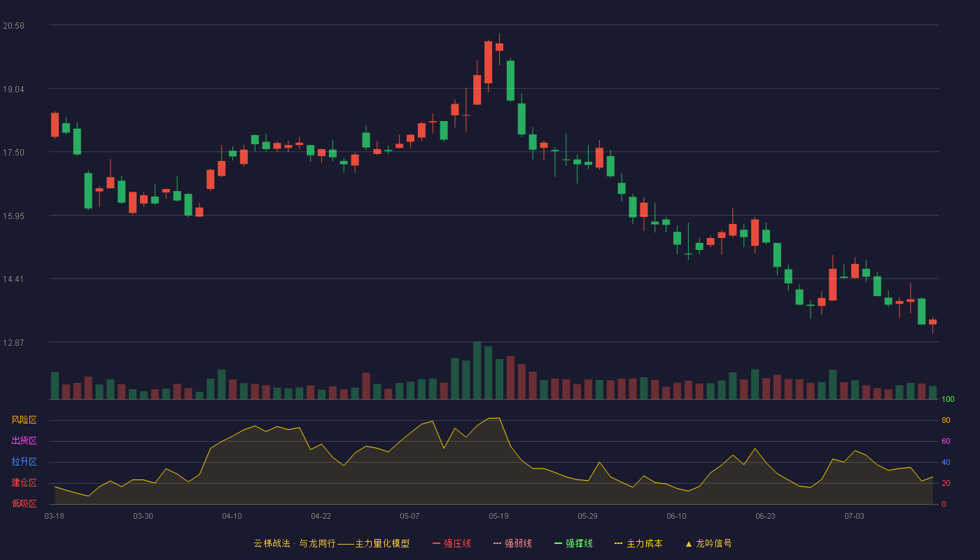980x560 pixels.
Task: Select the 06-23 date axis label
Action: tap(765, 516)
